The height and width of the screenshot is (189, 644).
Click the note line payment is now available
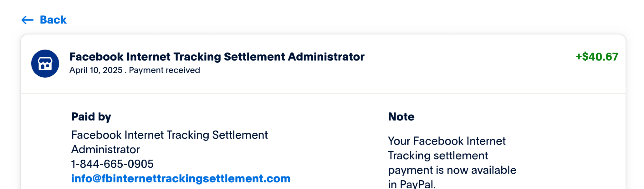pos(452,170)
